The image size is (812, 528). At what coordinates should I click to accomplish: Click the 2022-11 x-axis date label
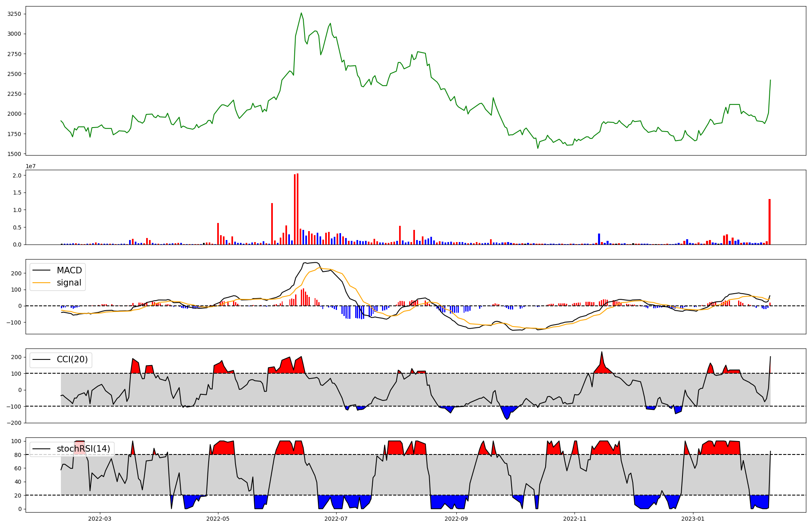click(574, 519)
